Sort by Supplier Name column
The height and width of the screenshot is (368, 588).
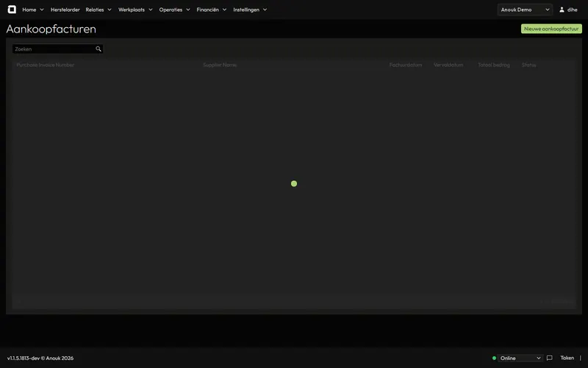tap(220, 65)
